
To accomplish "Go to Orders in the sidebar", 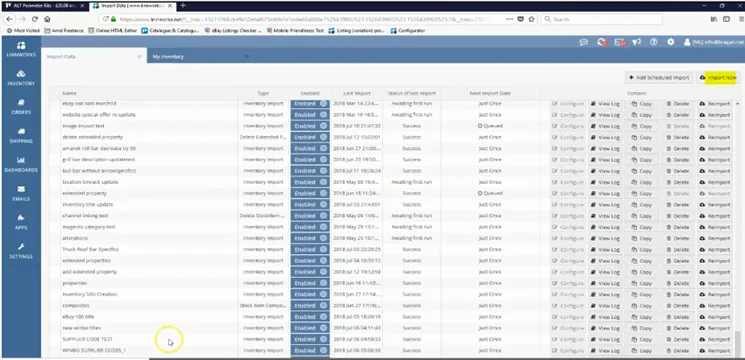I will click(x=21, y=107).
